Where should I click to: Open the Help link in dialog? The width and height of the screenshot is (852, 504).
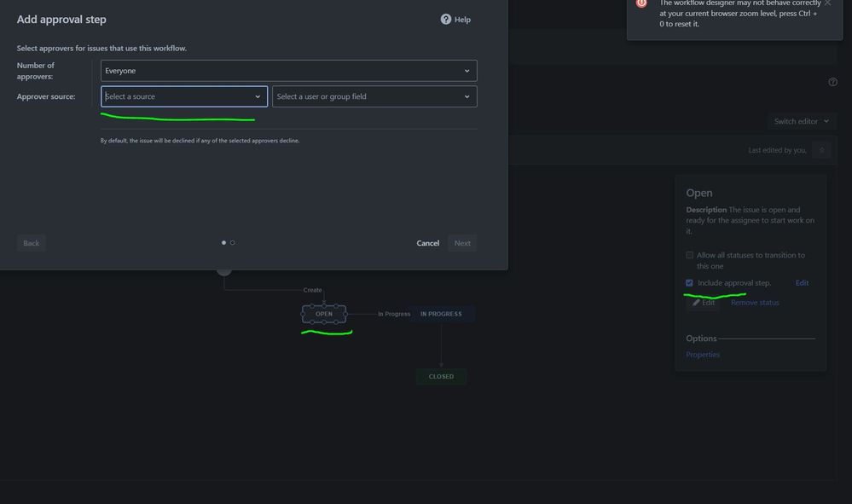[x=455, y=20]
